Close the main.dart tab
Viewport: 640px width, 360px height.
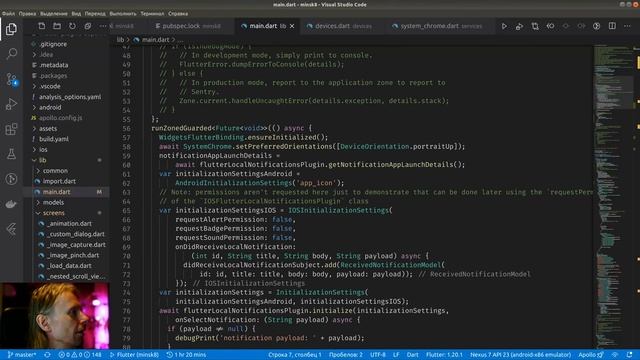(x=292, y=26)
